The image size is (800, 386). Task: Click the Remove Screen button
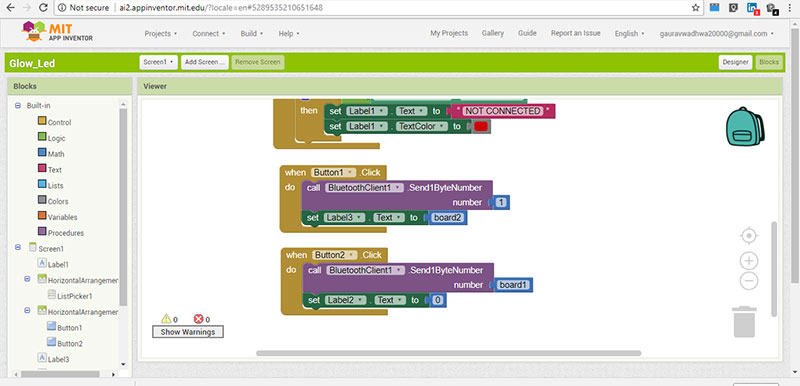click(258, 62)
